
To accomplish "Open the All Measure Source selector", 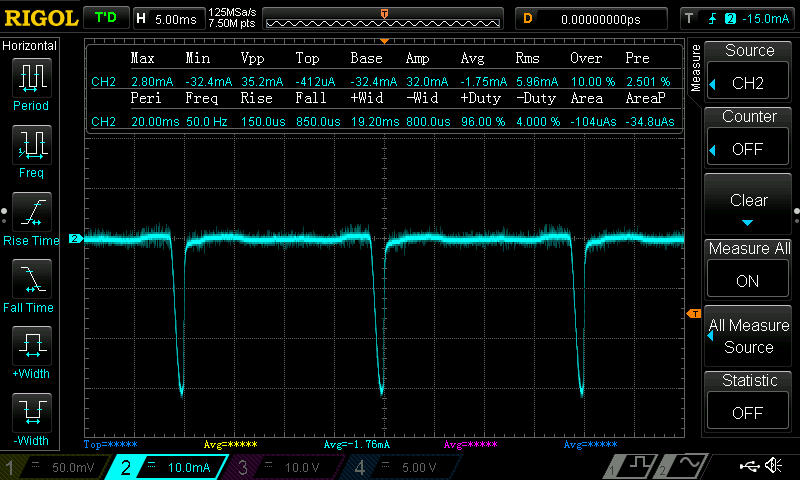I will pyautogui.click(x=748, y=336).
